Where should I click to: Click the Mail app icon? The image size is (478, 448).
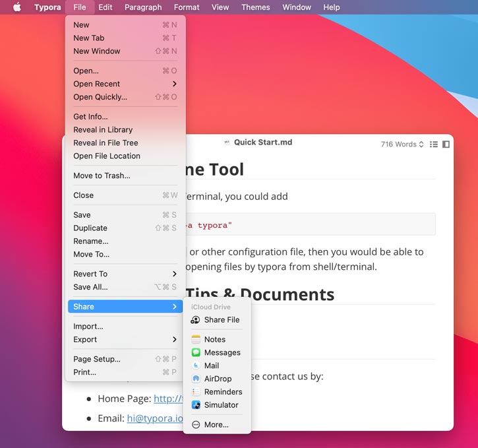tap(196, 366)
